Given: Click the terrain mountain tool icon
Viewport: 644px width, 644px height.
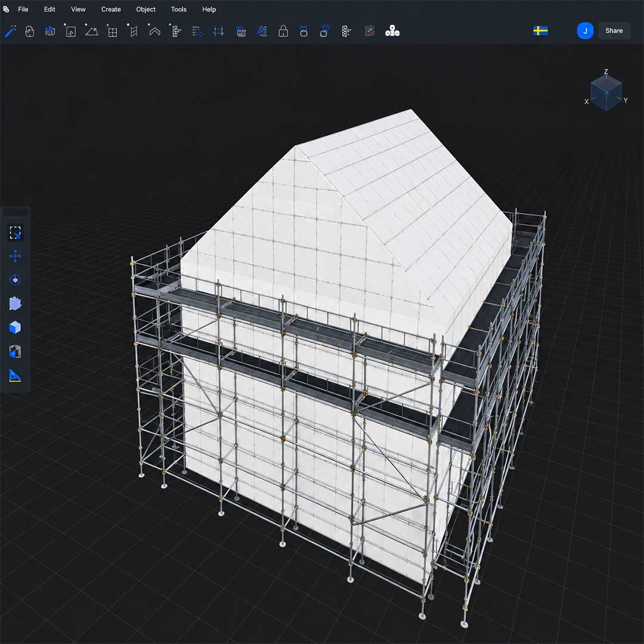Looking at the screenshot, I should [x=91, y=31].
